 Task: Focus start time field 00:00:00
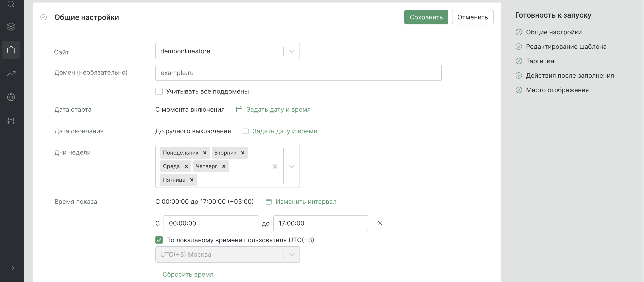coord(211,223)
